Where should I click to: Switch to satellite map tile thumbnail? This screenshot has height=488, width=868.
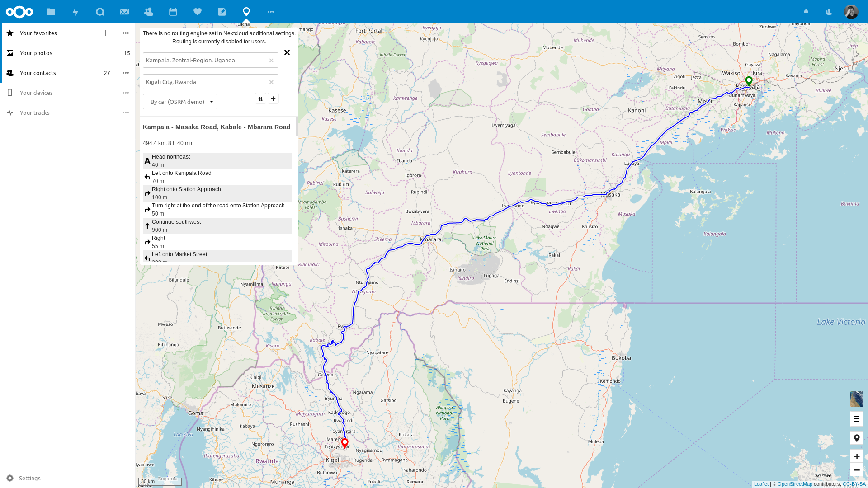tap(856, 399)
